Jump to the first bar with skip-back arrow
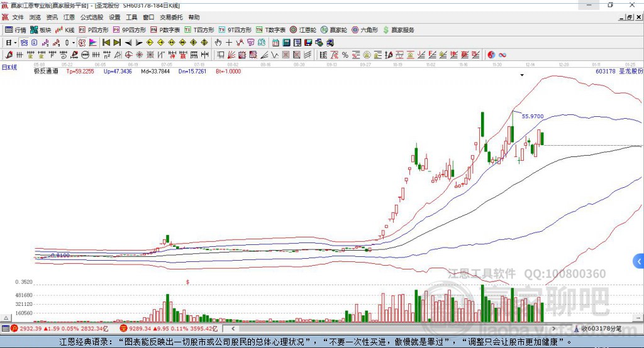The image size is (644, 348). [x=106, y=43]
